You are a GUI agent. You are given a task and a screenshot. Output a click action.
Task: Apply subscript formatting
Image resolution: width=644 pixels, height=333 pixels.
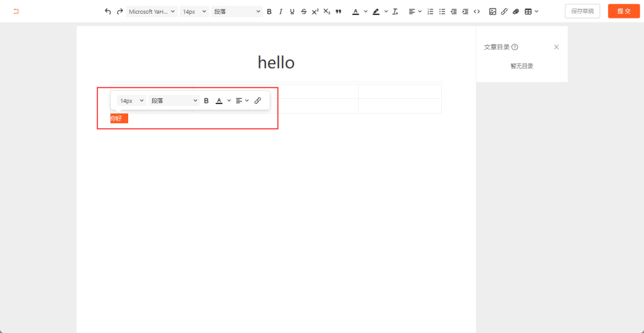(x=327, y=11)
